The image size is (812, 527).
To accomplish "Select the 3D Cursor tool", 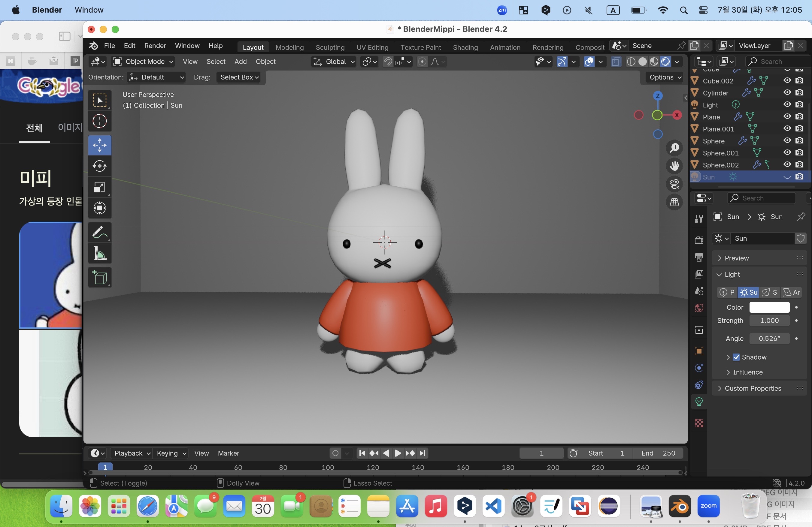I will [x=100, y=121].
